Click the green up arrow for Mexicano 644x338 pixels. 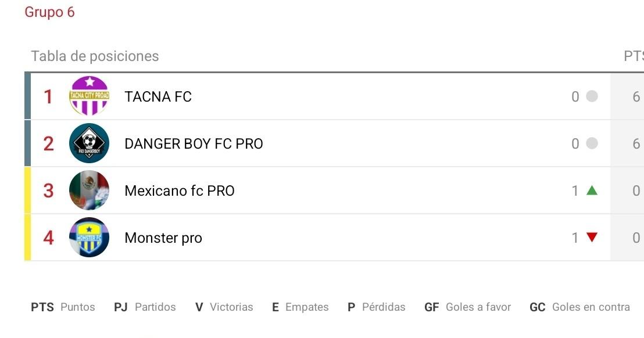pyautogui.click(x=592, y=190)
